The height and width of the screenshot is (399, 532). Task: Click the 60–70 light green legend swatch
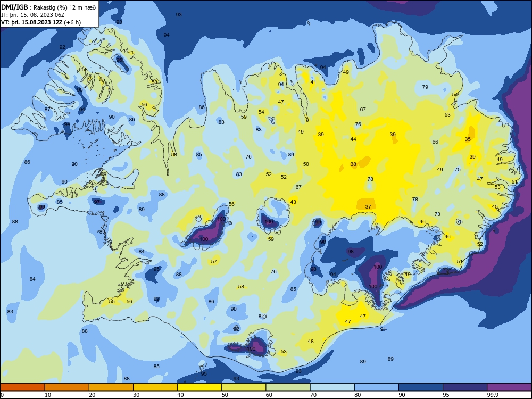pos(288,387)
